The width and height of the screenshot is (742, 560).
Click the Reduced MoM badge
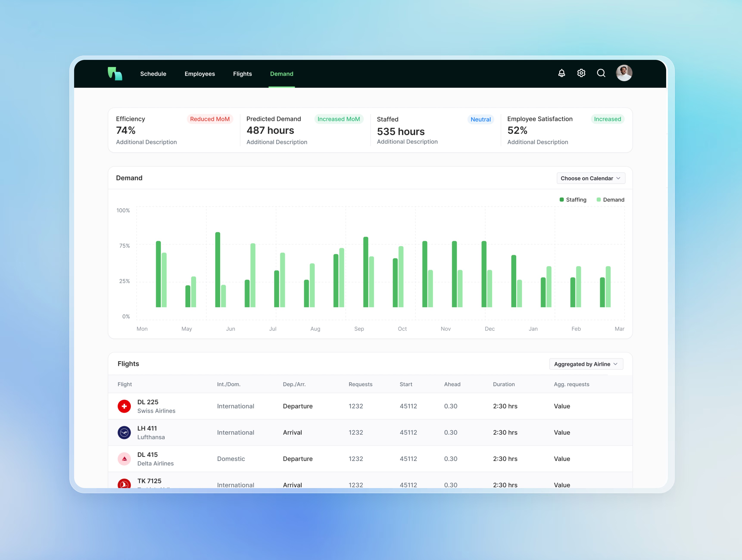[210, 119]
